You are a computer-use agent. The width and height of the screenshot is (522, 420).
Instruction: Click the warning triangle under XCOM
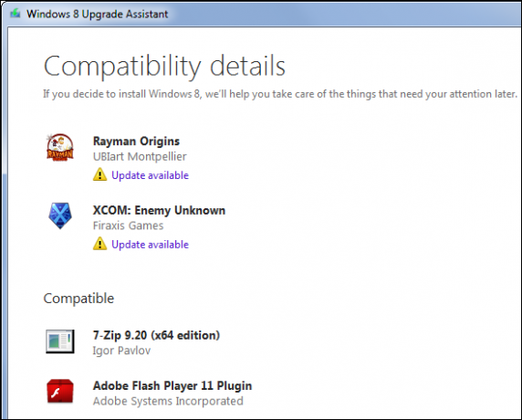pos(99,244)
